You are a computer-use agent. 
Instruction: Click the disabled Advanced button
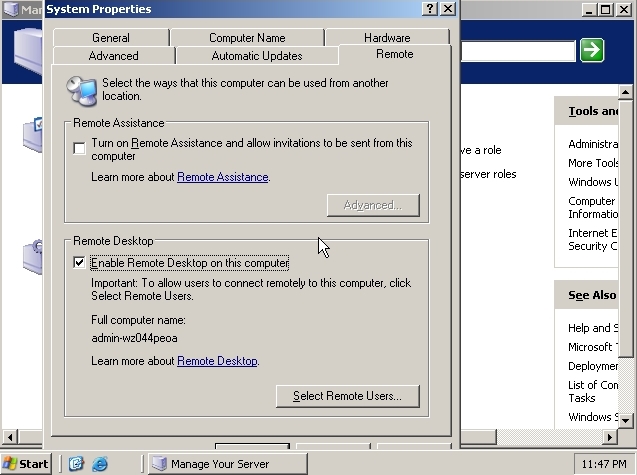tap(373, 205)
